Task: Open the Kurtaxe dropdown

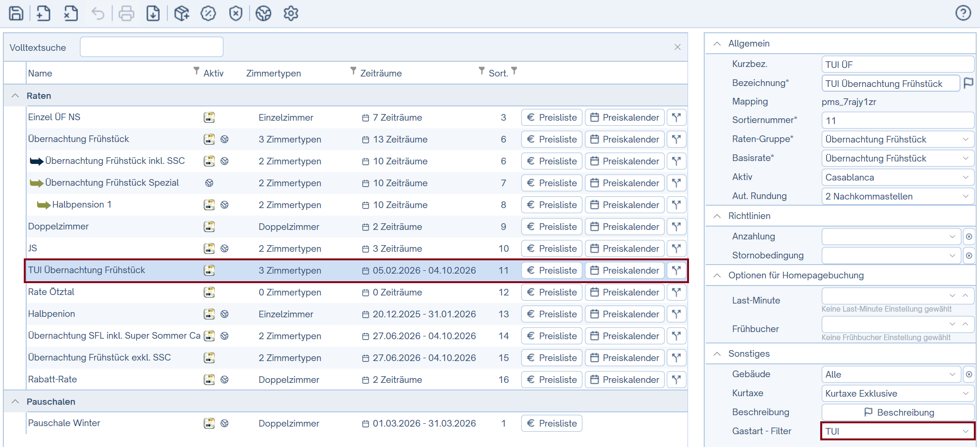Action: pyautogui.click(x=898, y=393)
